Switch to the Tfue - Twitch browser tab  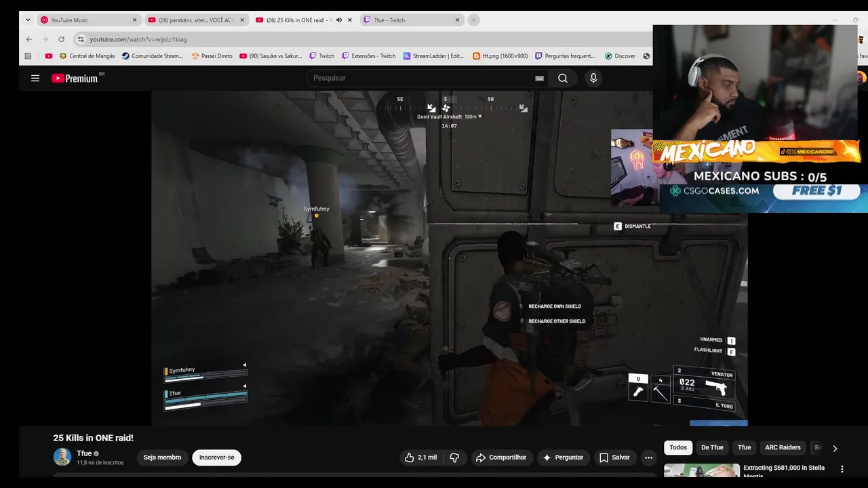point(411,20)
